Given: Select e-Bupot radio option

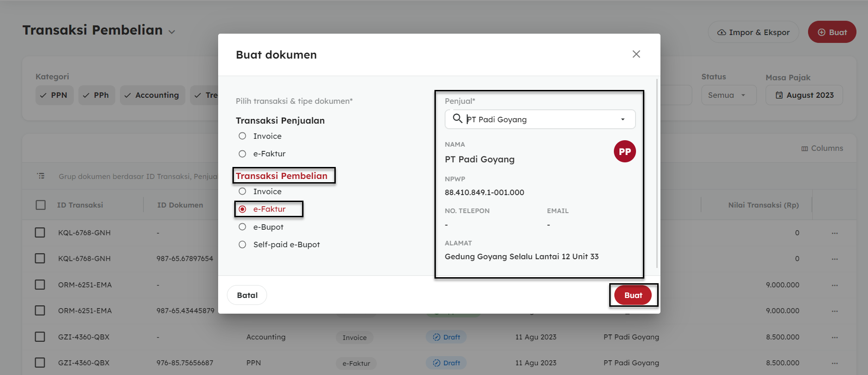Looking at the screenshot, I should [x=243, y=227].
